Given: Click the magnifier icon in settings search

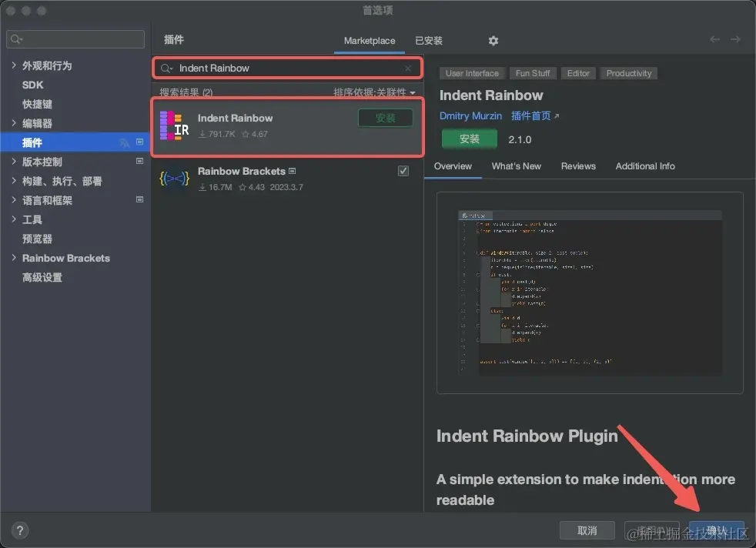Looking at the screenshot, I should point(15,39).
